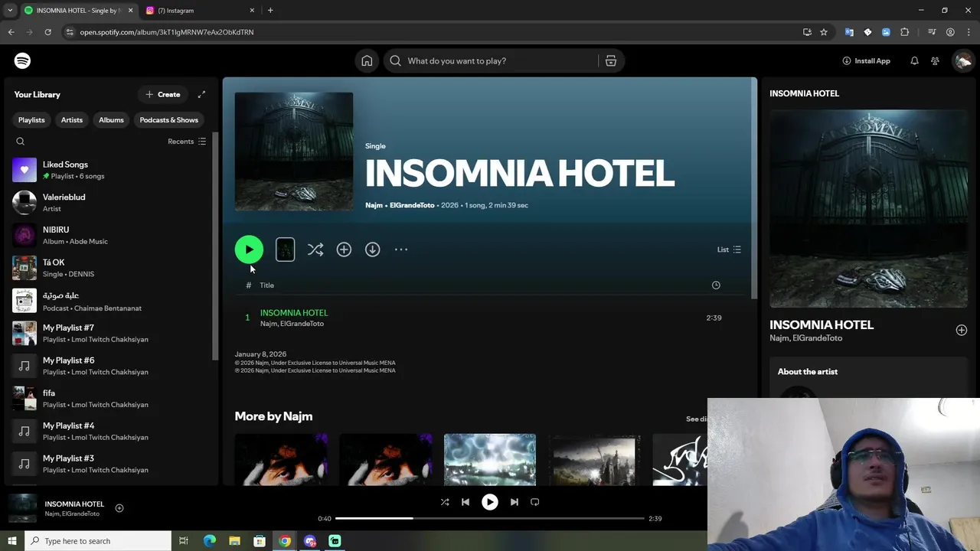Open the Browse icon in search bar
This screenshot has height=551, width=980.
coord(611,60)
